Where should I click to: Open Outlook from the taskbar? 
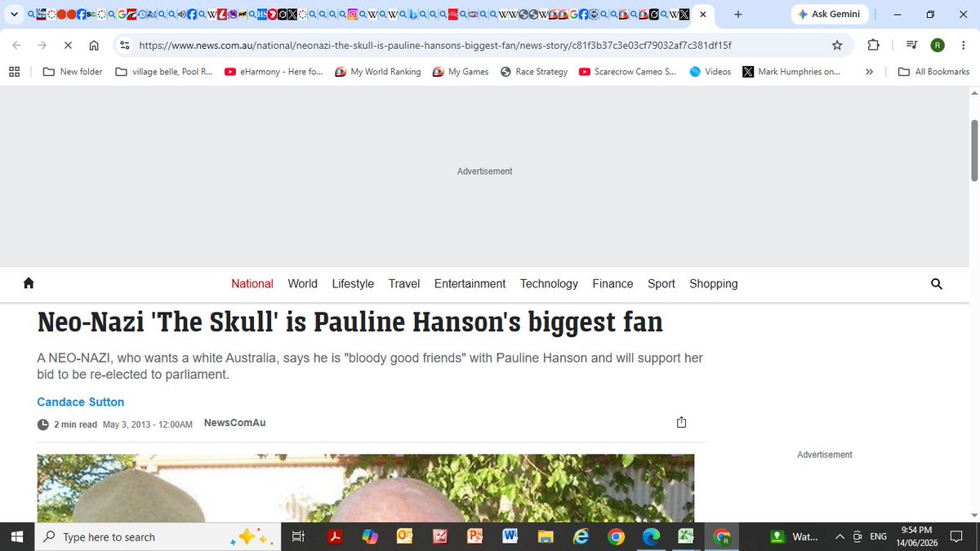pyautogui.click(x=404, y=536)
